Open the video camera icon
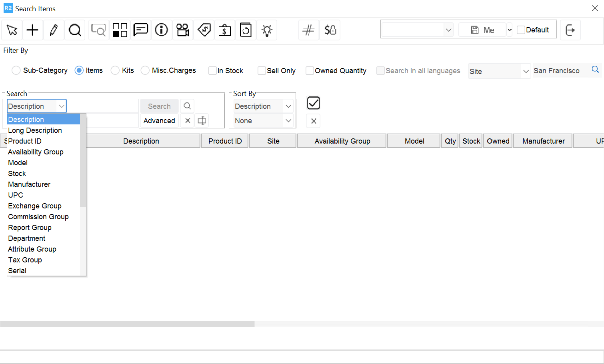The height and width of the screenshot is (364, 604). [x=183, y=30]
